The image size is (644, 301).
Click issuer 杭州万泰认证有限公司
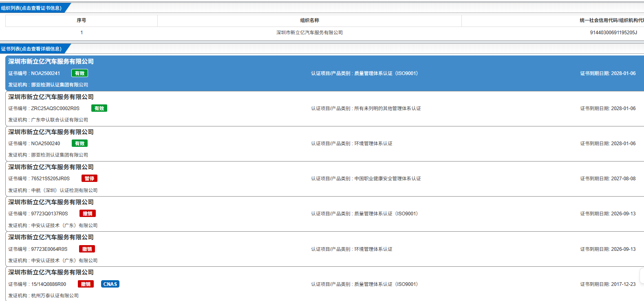click(55, 296)
